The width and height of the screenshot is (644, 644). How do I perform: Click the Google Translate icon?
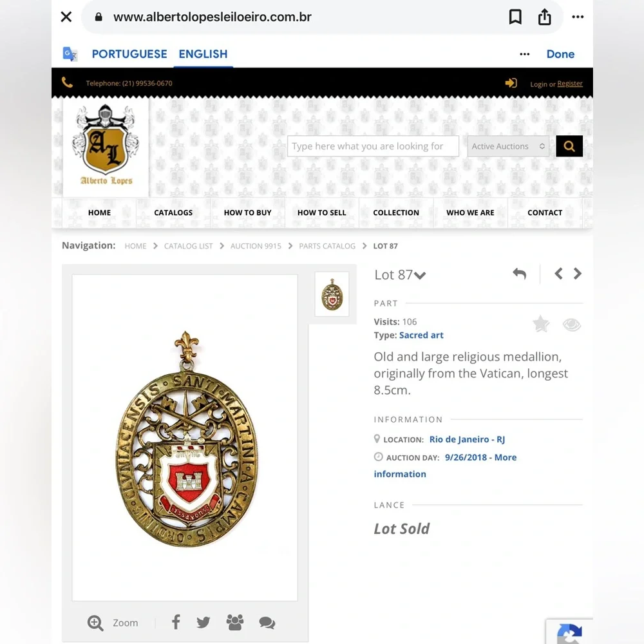70,54
